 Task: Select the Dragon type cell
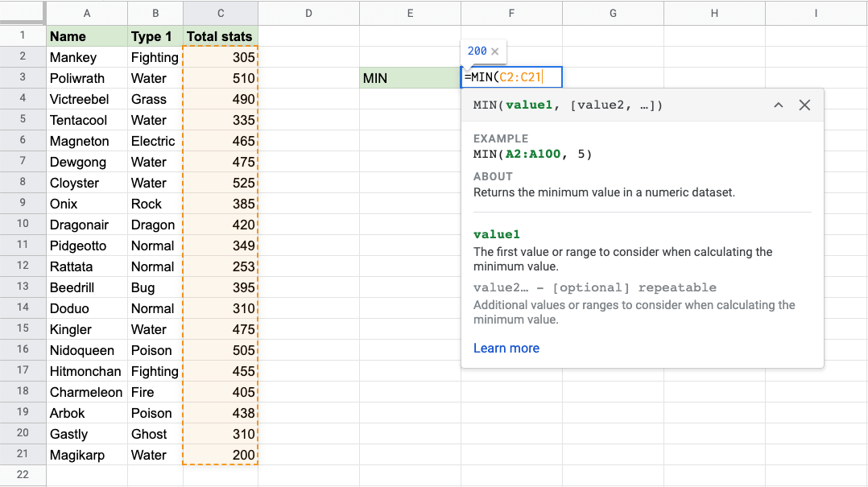click(x=155, y=225)
